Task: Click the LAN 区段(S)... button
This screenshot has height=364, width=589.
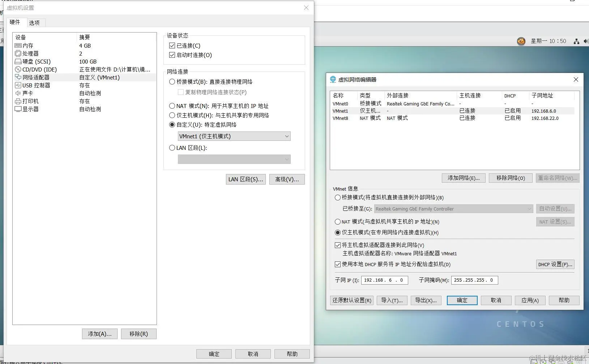Action: 246,179
